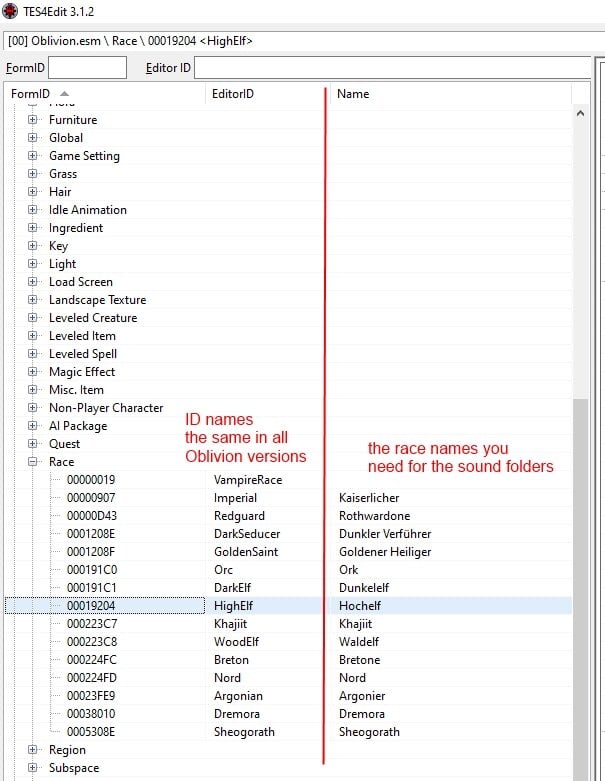This screenshot has width=605, height=781.
Task: Click the name cell 'Waldelf'
Action: point(359,642)
